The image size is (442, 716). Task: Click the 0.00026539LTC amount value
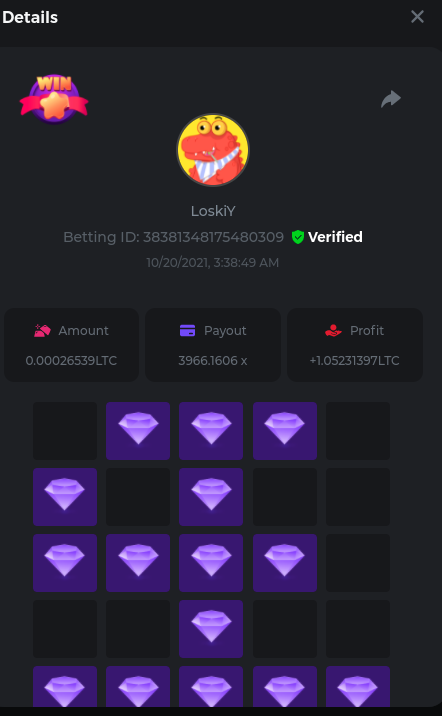click(71, 361)
